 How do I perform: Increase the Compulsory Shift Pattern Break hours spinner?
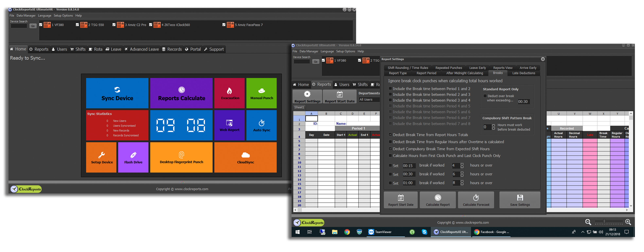pos(493,126)
